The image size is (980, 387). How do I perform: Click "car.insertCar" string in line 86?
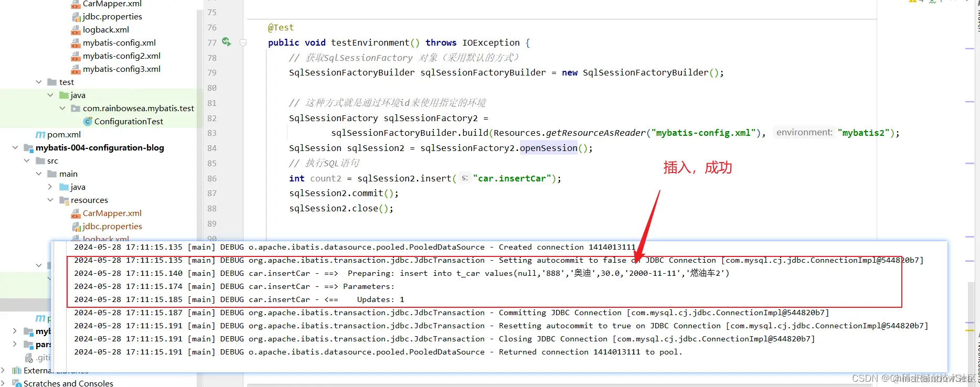pos(512,178)
